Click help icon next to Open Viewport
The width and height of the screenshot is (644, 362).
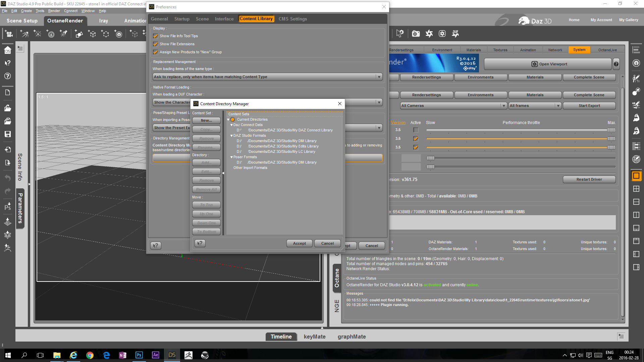[616, 64]
